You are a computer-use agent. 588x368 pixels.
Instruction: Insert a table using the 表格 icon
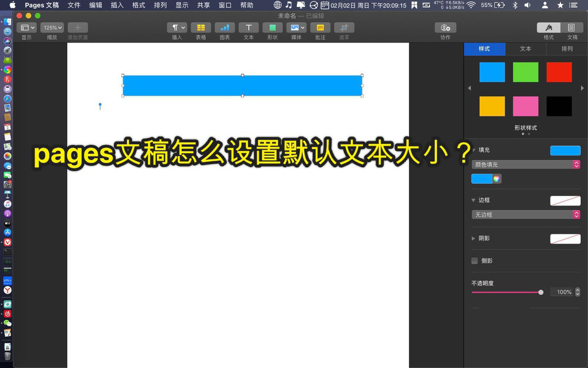(201, 27)
